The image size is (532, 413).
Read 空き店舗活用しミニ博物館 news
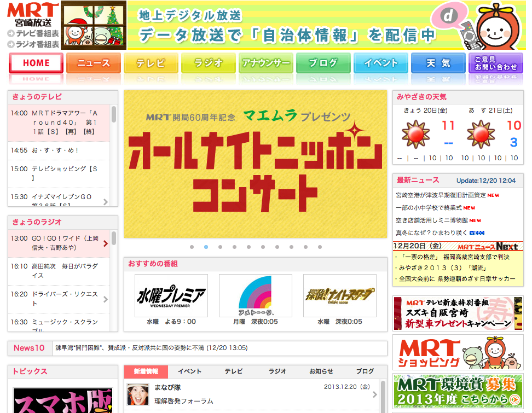[432, 220]
